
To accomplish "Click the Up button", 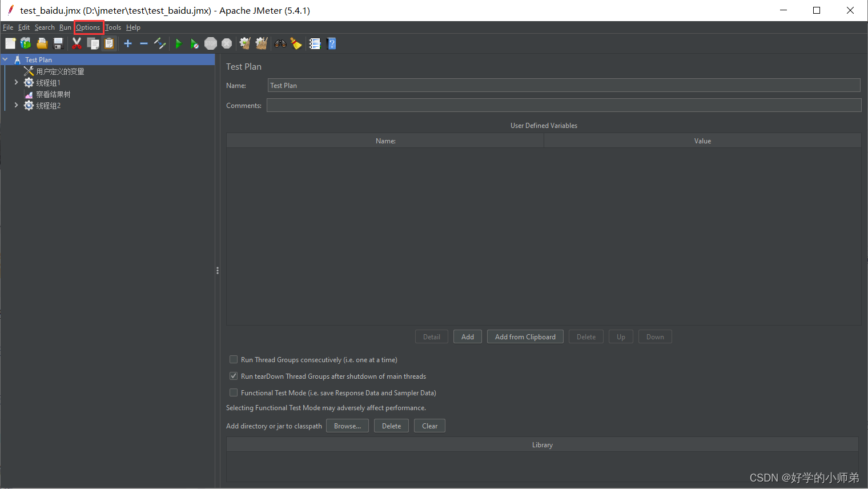I will [621, 336].
